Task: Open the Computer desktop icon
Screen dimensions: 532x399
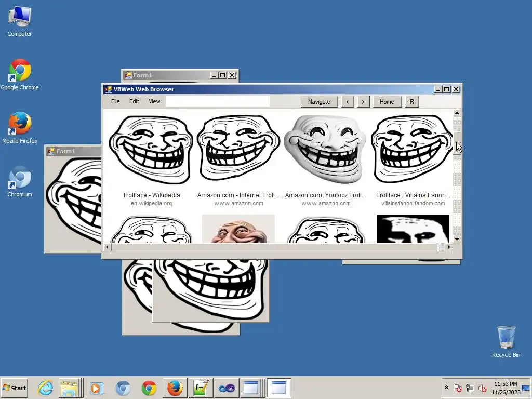Action: pos(19,21)
